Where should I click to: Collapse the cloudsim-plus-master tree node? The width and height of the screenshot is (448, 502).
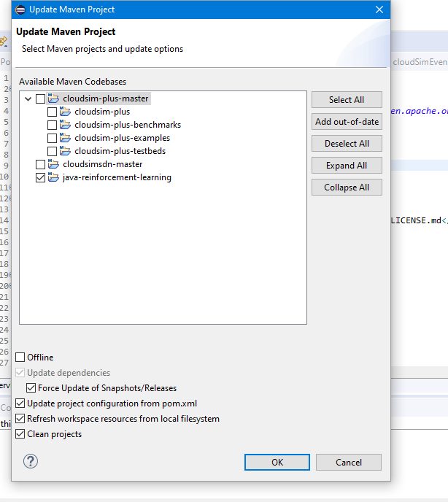28,99
